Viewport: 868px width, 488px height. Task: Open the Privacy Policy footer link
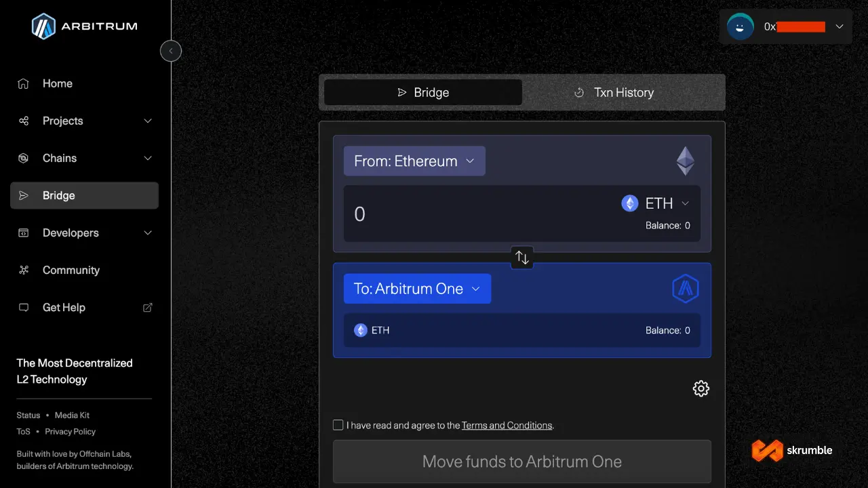coord(71,431)
